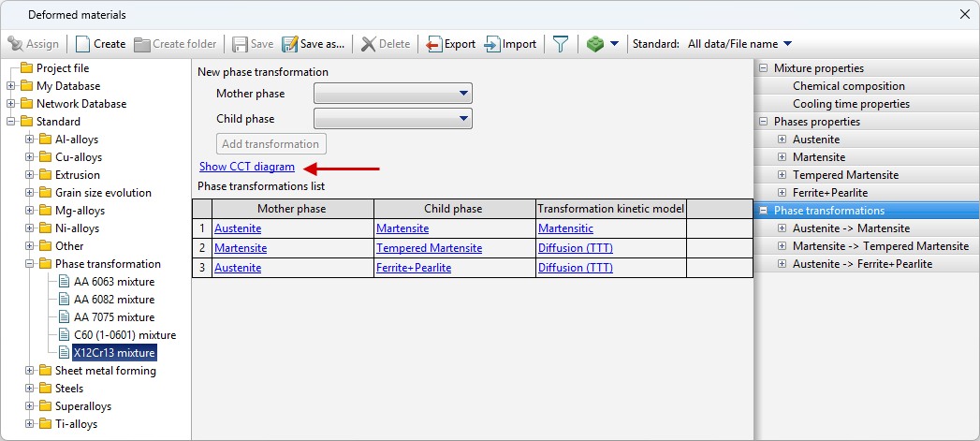
Task: Collapse the Phase transformation folder
Action: [30, 264]
